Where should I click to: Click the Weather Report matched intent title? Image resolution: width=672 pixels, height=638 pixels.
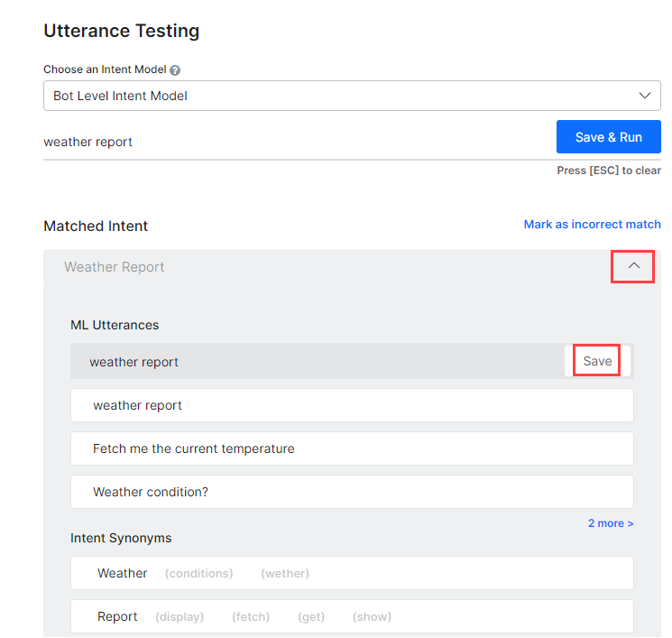(115, 267)
